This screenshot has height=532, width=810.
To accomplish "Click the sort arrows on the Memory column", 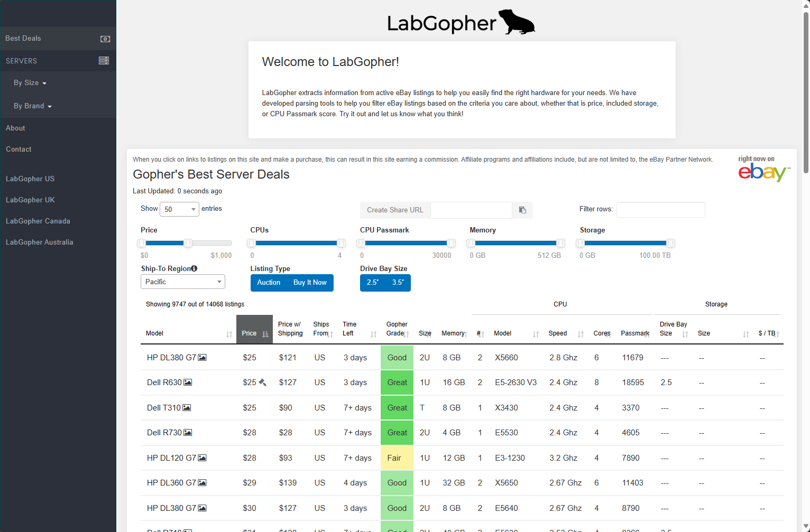I will (x=465, y=334).
